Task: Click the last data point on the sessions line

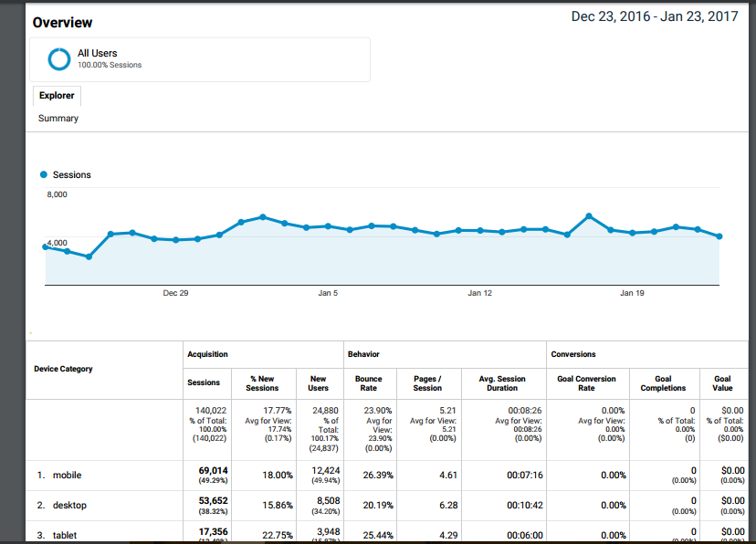Action: 719,236
